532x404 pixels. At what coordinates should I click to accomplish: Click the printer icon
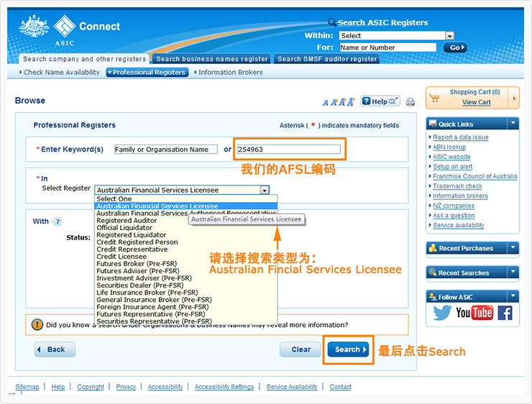point(411,102)
